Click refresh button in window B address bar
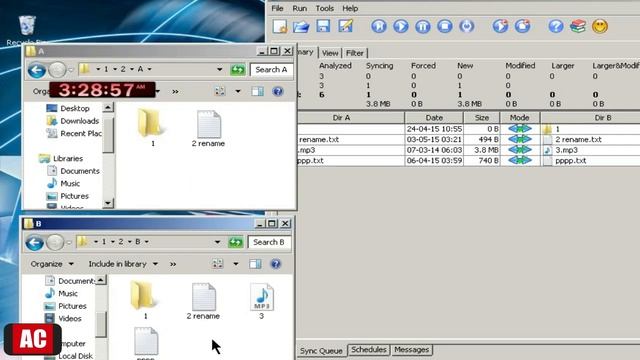Image resolution: width=640 pixels, height=360 pixels. pos(236,242)
